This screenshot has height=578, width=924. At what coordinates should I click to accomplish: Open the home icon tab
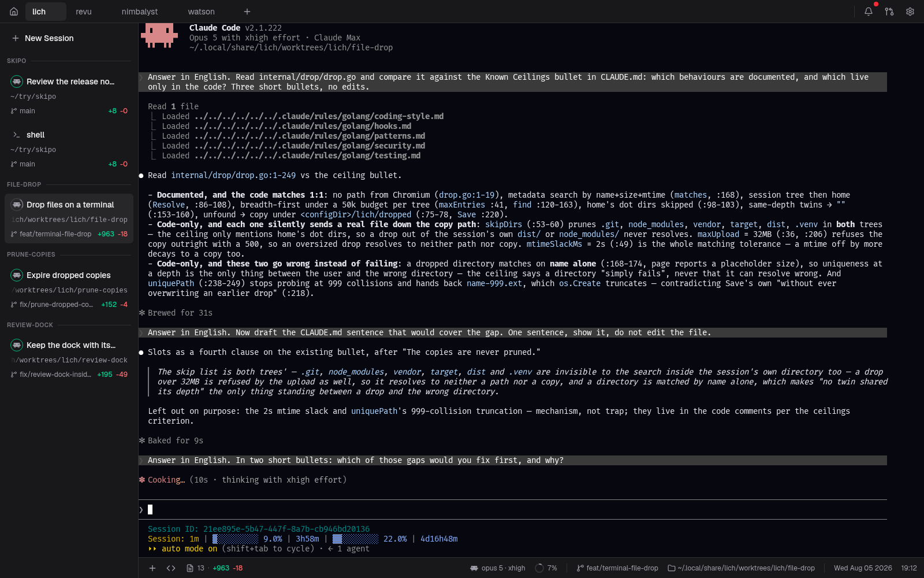coord(14,12)
